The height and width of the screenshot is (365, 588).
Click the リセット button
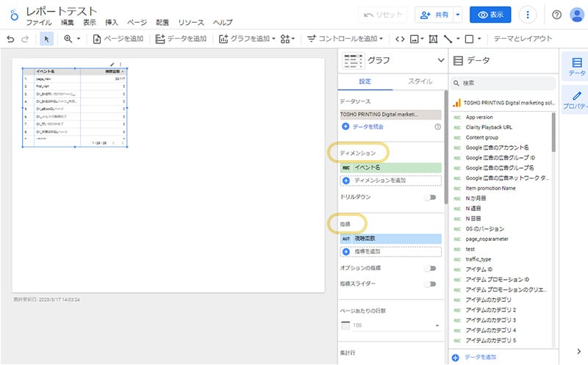[383, 15]
